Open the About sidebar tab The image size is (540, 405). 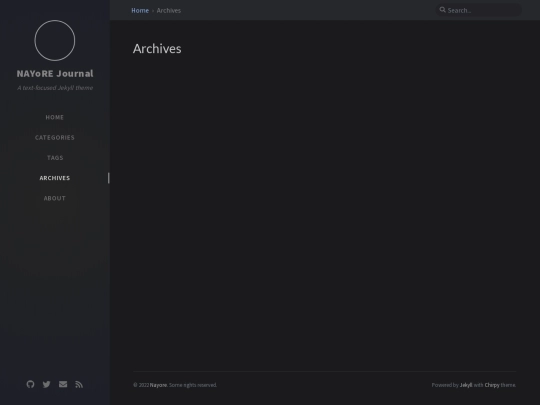tap(55, 198)
